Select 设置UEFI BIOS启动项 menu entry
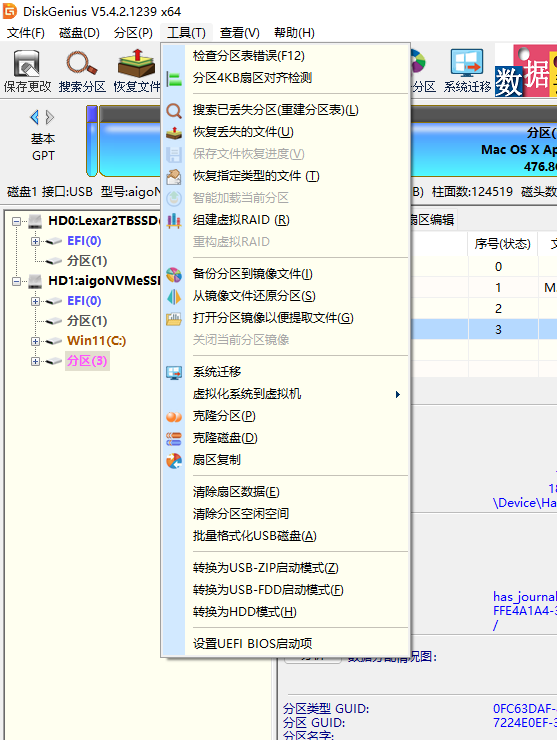The image size is (557, 740). [285, 643]
